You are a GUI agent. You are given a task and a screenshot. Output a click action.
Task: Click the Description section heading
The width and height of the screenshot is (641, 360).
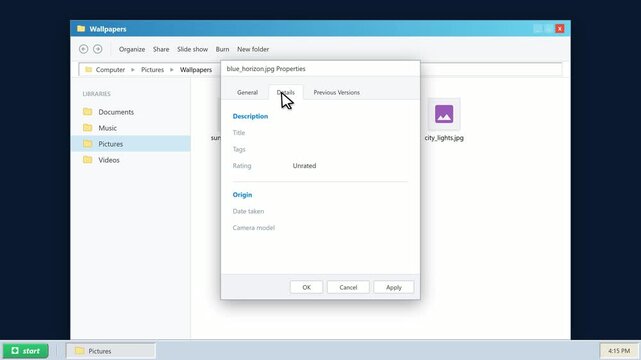pos(250,116)
